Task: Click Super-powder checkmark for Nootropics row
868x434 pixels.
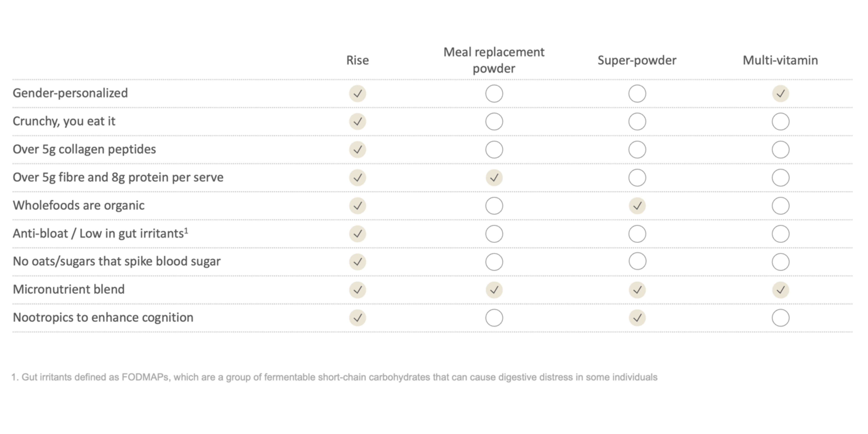Action: (637, 318)
